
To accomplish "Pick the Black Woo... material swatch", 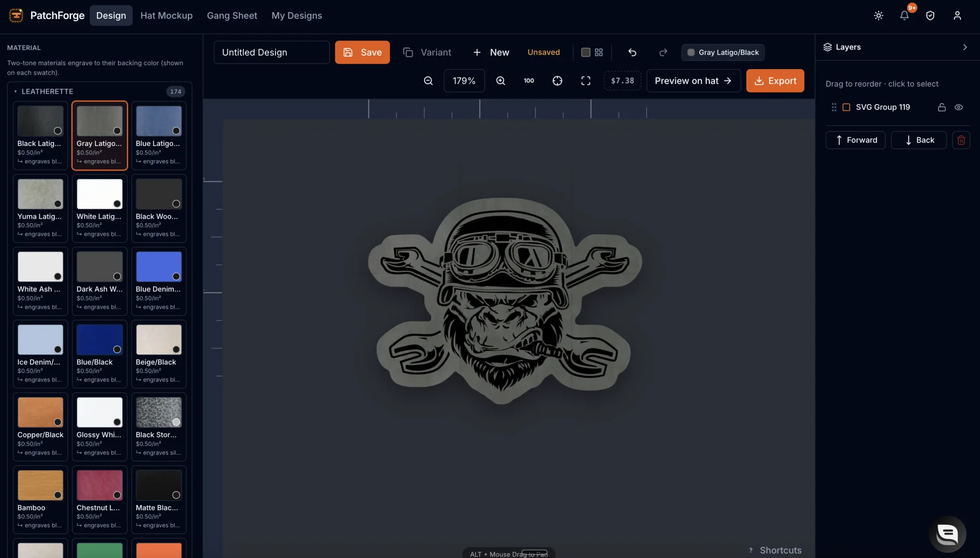I will click(159, 209).
